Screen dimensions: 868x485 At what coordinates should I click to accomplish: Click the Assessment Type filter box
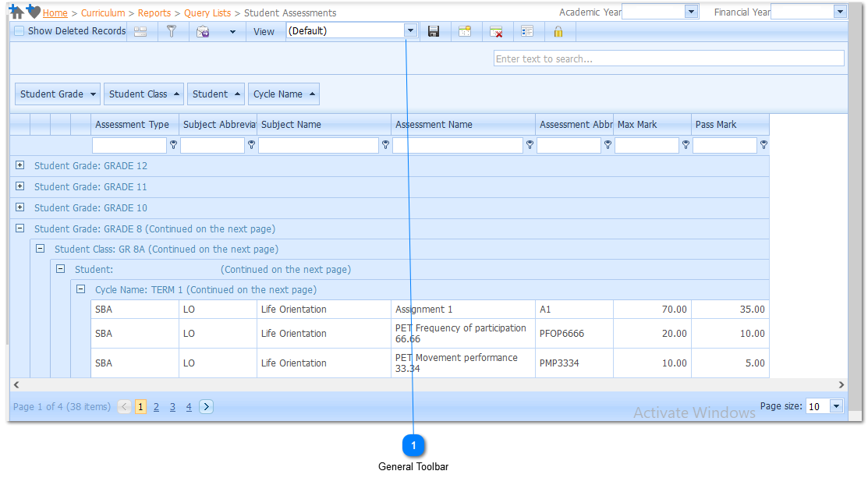tap(129, 145)
